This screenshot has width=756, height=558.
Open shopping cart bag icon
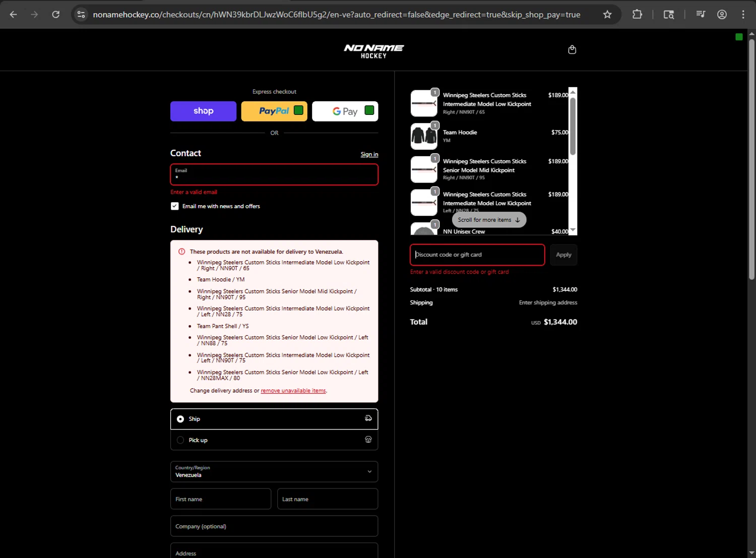click(572, 49)
